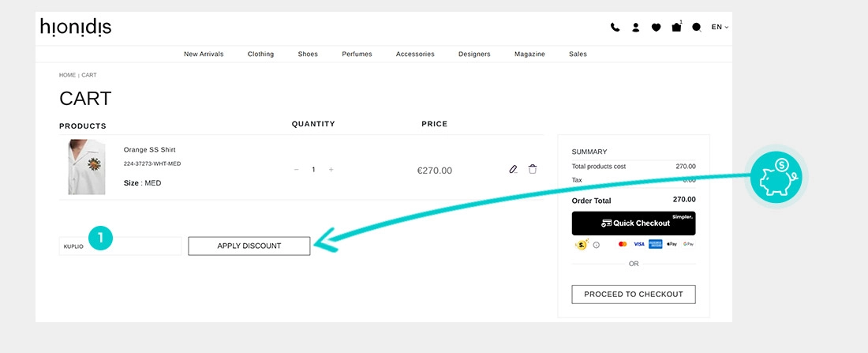The image size is (868, 353).
Task: Open the Orange SS Shirt product thumbnail
Action: pos(87,167)
